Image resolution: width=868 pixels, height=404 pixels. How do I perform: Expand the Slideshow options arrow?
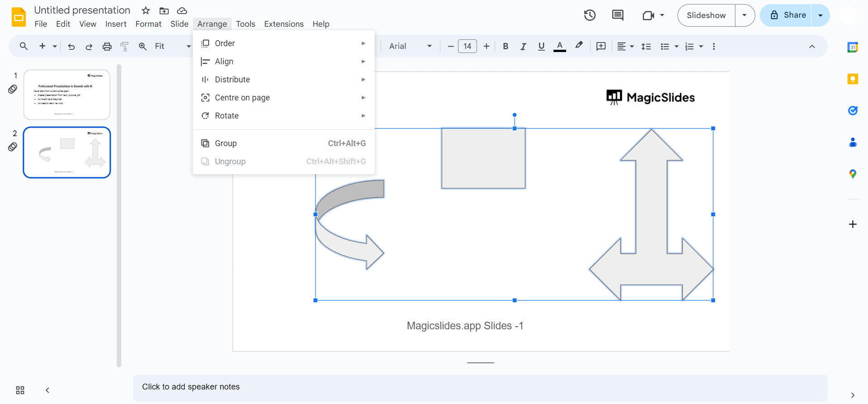(x=744, y=15)
